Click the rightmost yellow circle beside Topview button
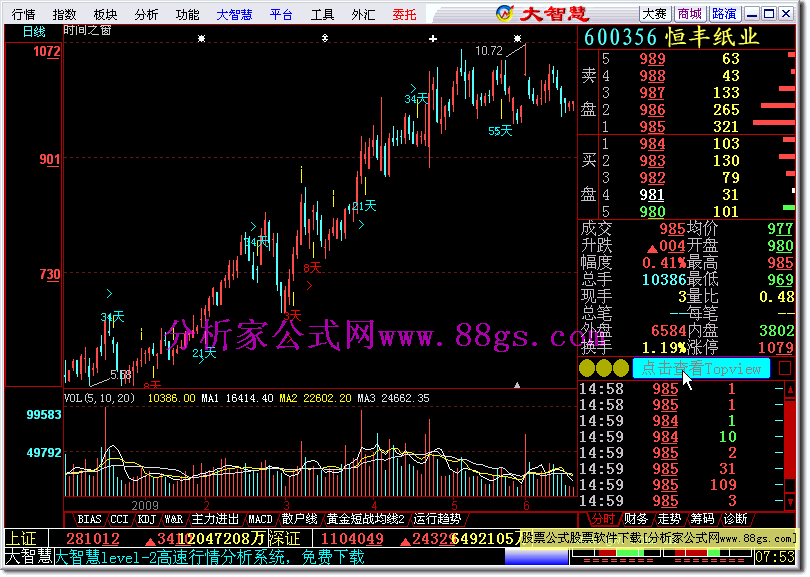This screenshot has width=810, height=577. point(620,368)
